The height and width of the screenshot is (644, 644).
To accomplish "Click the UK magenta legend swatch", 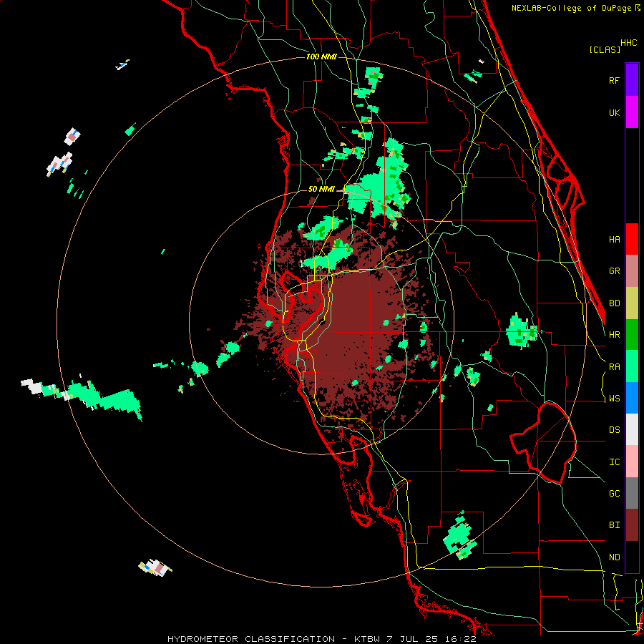I will (632, 112).
